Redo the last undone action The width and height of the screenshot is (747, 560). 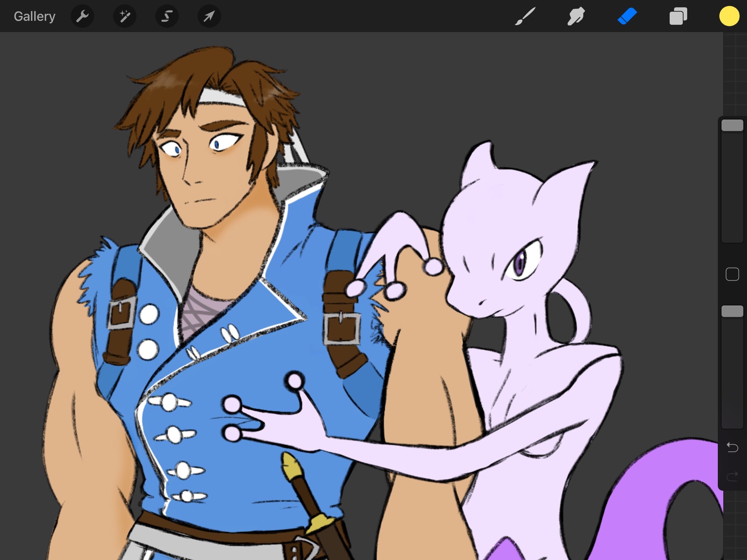(732, 476)
